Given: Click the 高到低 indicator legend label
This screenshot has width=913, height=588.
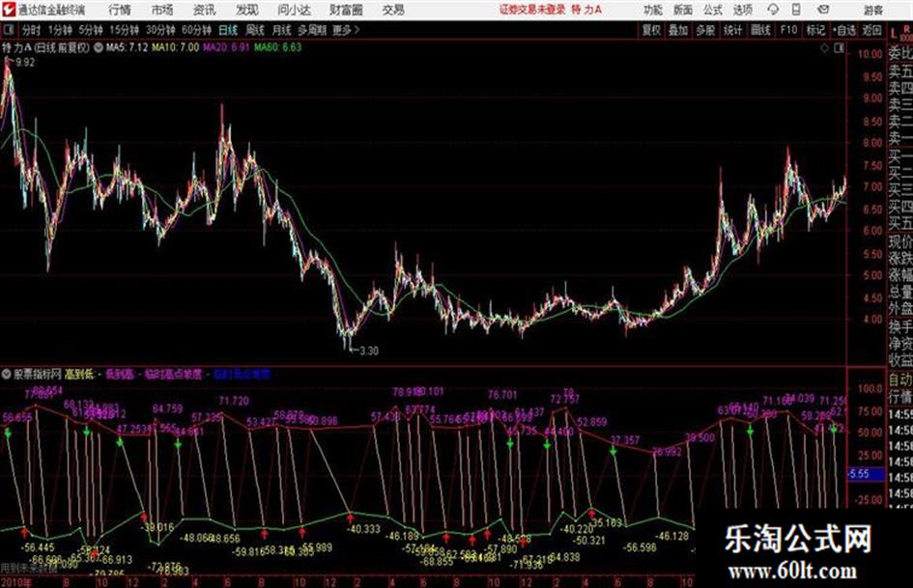Looking at the screenshot, I should (79, 374).
